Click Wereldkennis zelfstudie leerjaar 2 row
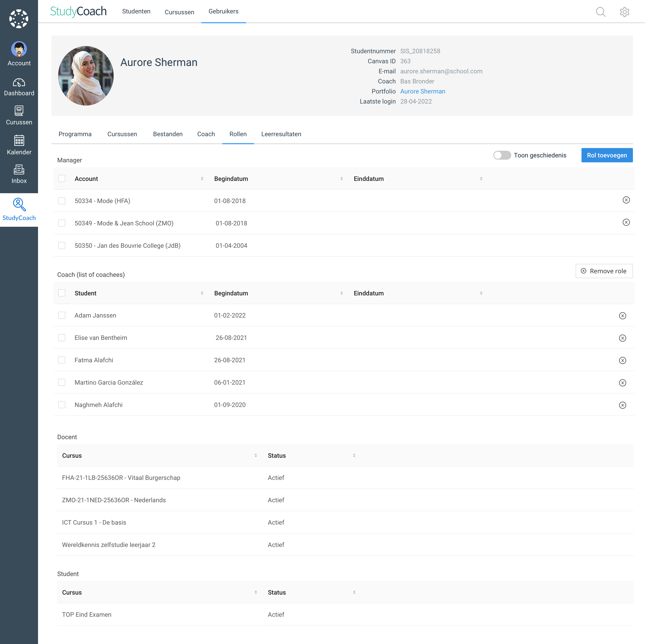 (x=345, y=545)
